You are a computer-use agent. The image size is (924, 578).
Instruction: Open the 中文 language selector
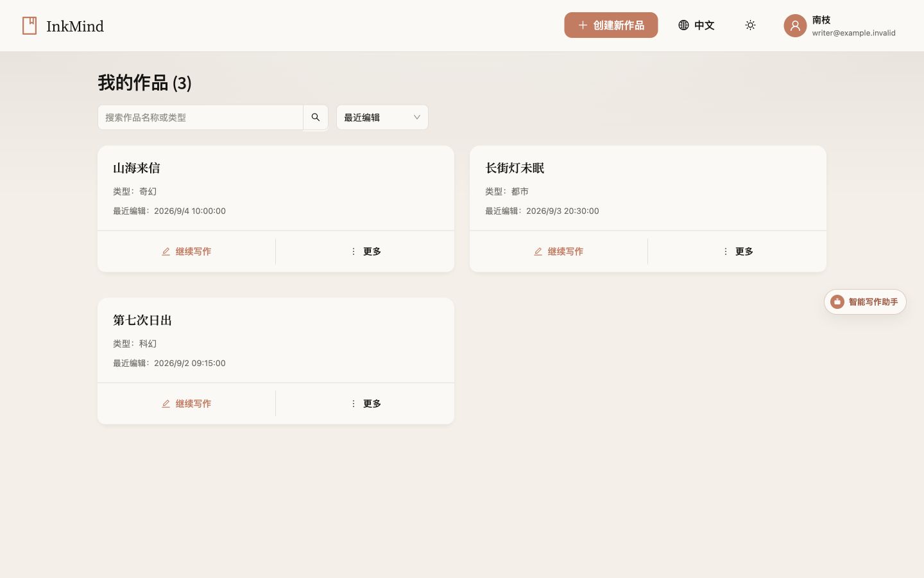[696, 25]
